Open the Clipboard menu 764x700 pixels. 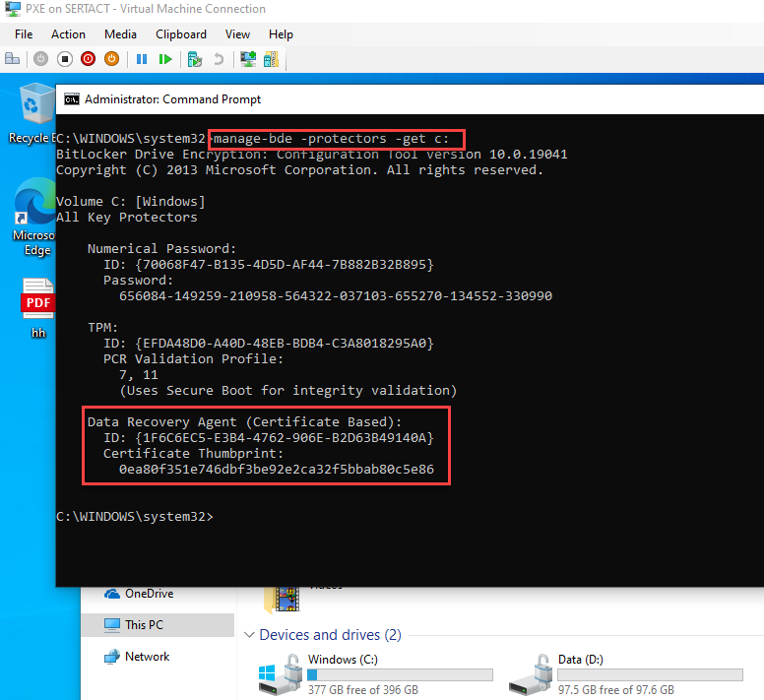pyautogui.click(x=181, y=33)
